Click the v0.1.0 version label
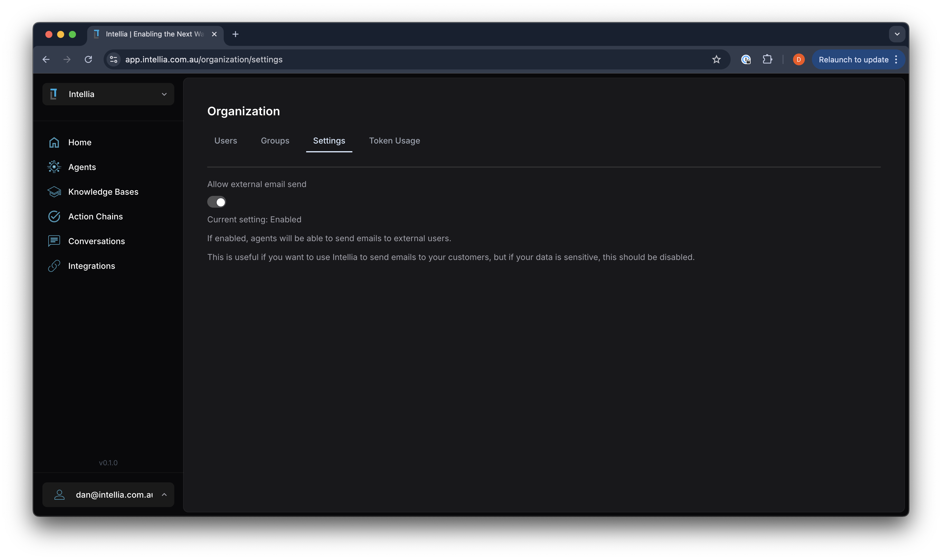 tap(108, 463)
